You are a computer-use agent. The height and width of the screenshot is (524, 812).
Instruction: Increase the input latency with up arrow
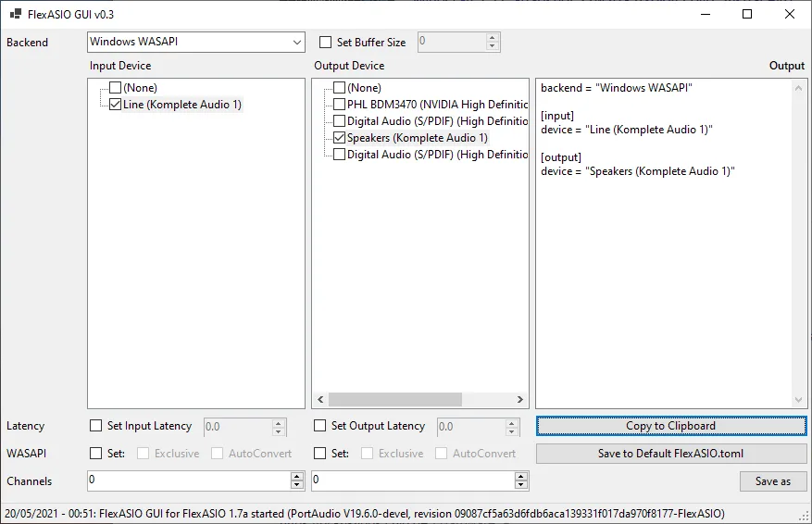pyautogui.click(x=279, y=423)
